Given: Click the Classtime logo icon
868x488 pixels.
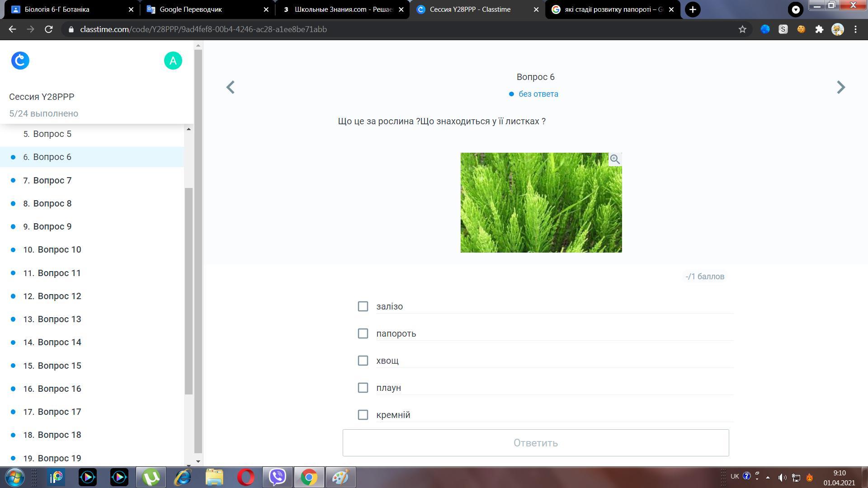Looking at the screenshot, I should [x=20, y=61].
